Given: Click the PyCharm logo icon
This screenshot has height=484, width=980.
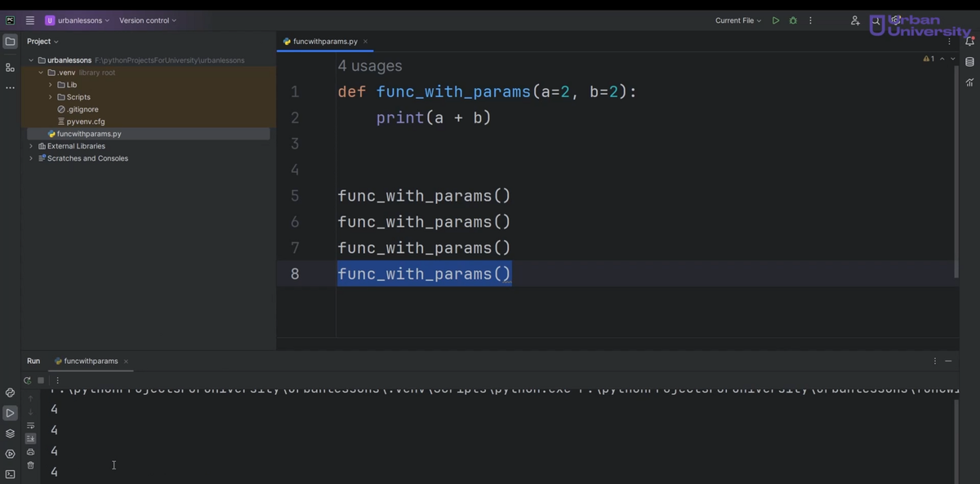Looking at the screenshot, I should 11,20.
